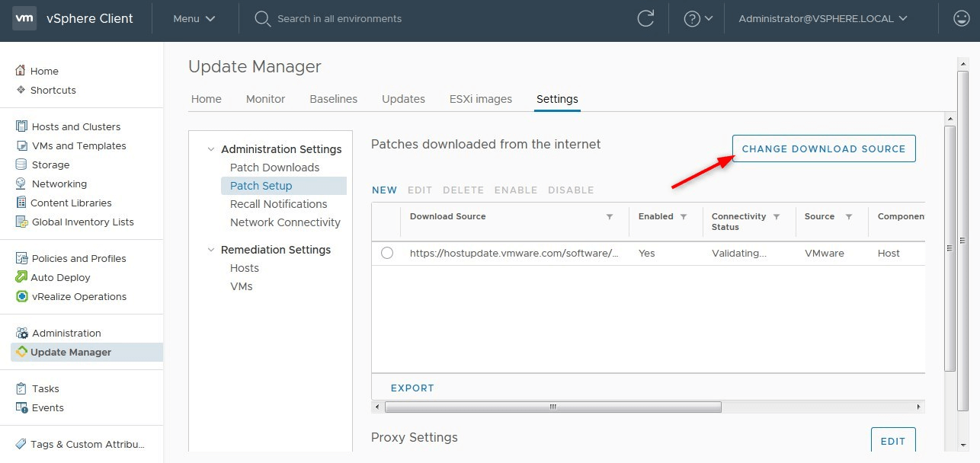
Task: Collapse the Administration Settings tree node
Action: pyautogui.click(x=211, y=149)
